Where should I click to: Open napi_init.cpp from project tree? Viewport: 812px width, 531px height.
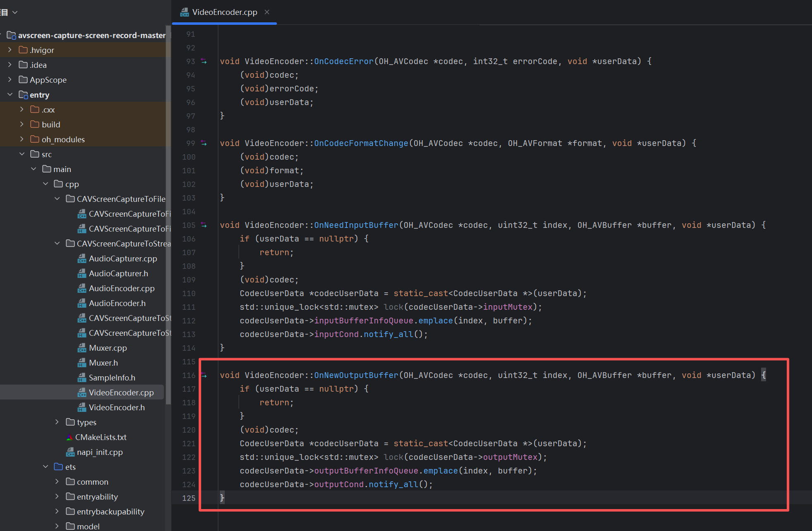click(99, 452)
